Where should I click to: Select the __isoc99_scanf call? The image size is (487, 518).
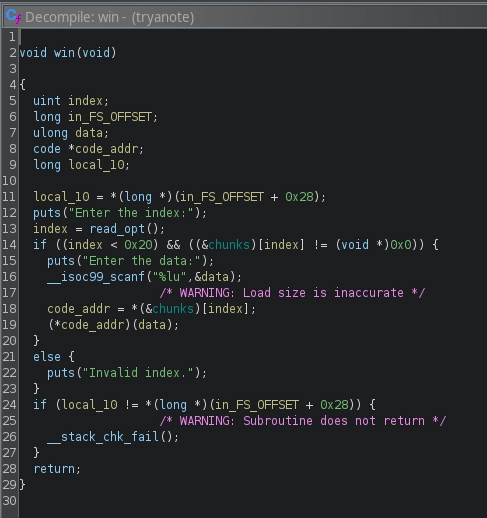pyautogui.click(x=95, y=277)
